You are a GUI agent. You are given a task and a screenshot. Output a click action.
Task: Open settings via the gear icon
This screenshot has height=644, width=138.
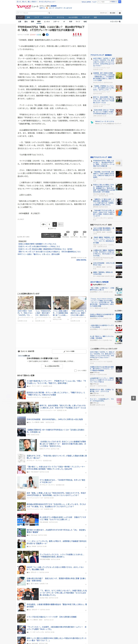(x=120, y=13)
